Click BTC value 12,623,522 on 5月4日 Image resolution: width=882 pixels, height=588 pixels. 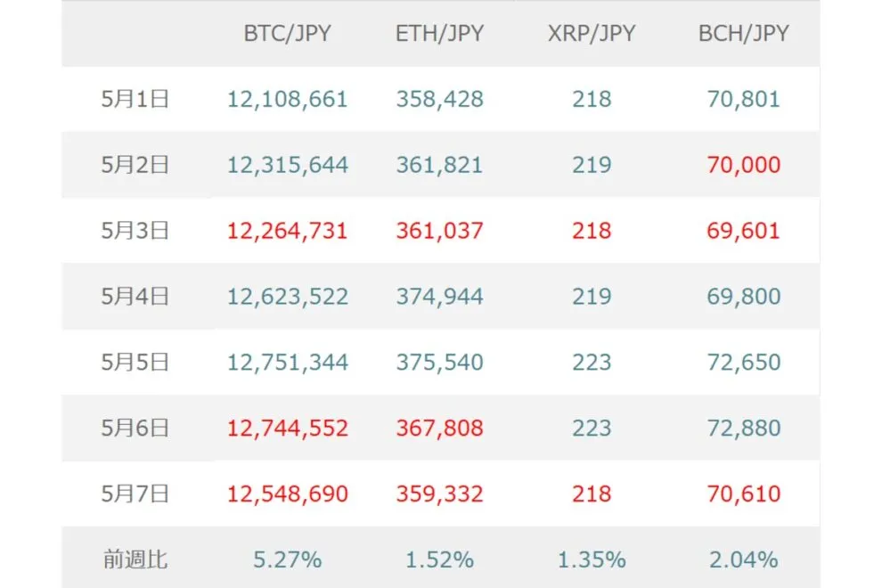(288, 297)
